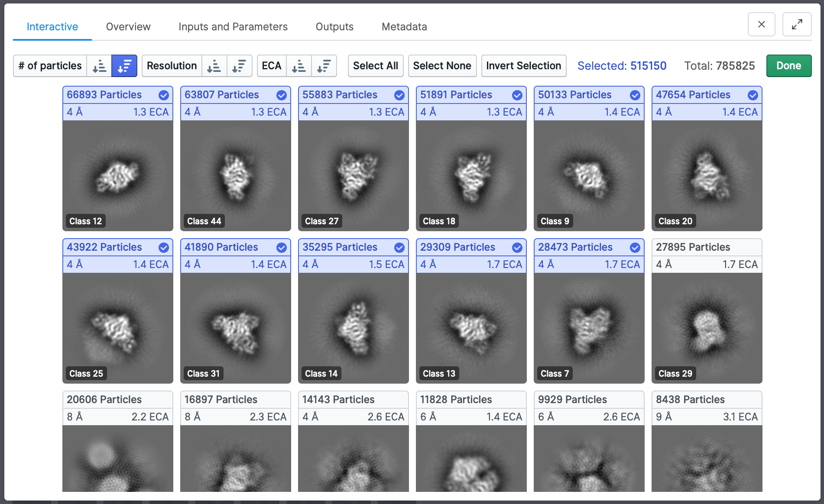Uncheck the 50133 Particles class checkmark

[635, 95]
